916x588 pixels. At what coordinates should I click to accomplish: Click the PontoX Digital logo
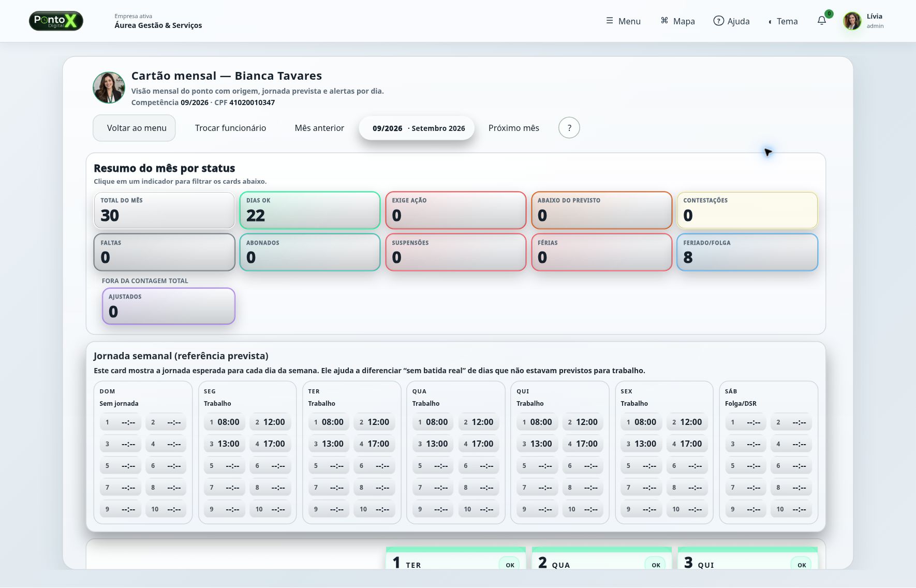56,21
